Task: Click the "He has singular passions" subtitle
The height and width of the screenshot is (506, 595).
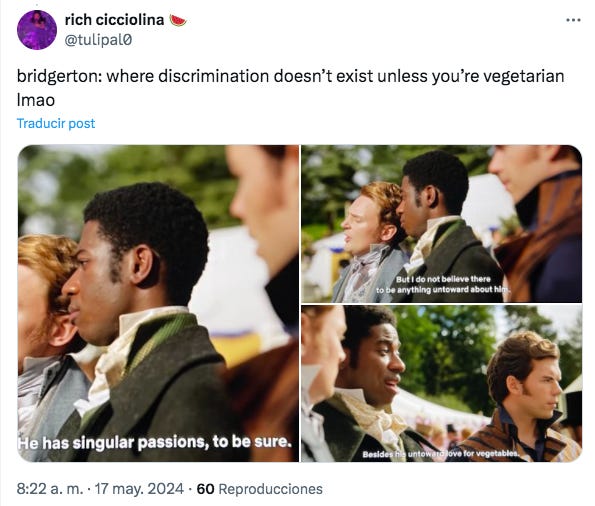Action: tap(155, 442)
